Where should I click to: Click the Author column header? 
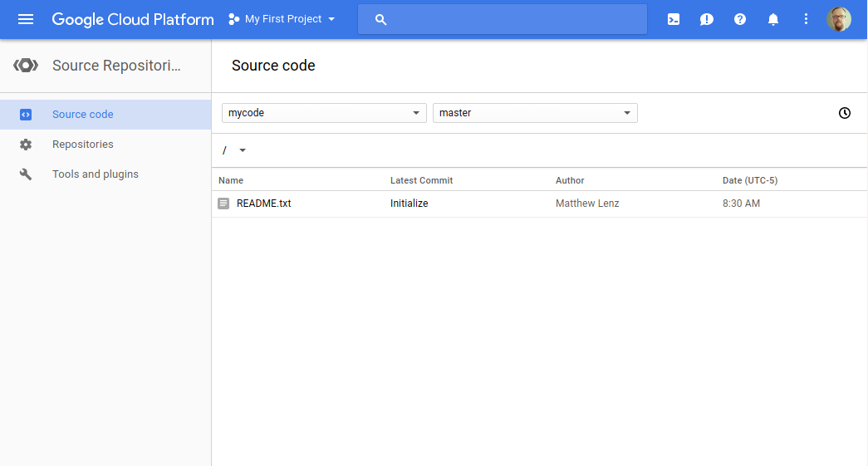[x=570, y=180]
